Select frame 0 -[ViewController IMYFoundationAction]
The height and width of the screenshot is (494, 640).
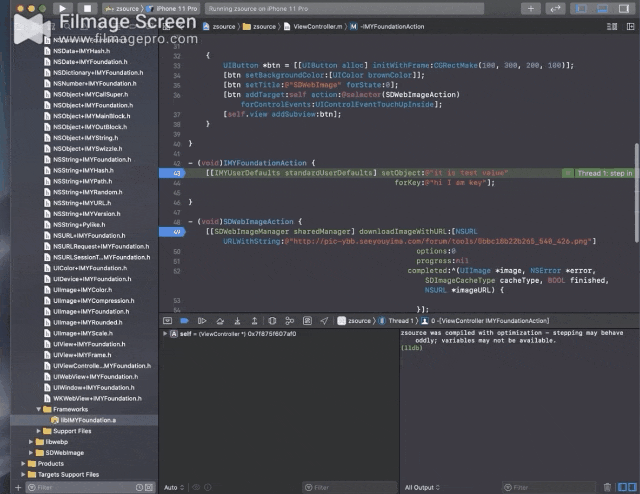(485, 321)
